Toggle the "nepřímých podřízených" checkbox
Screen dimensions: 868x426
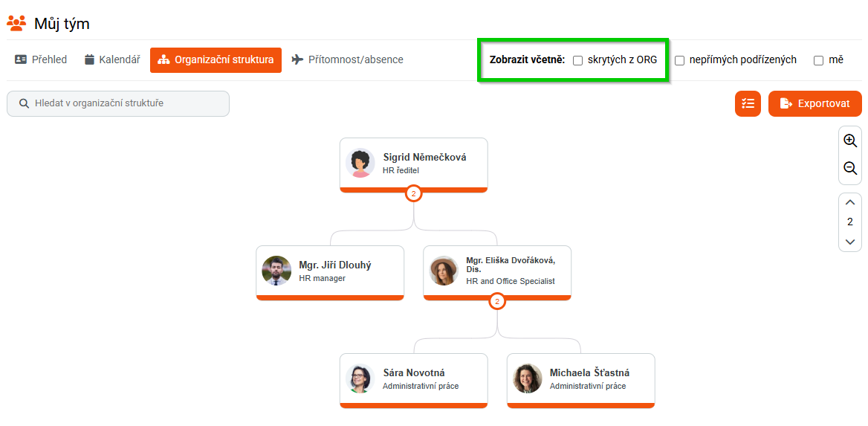[679, 61]
